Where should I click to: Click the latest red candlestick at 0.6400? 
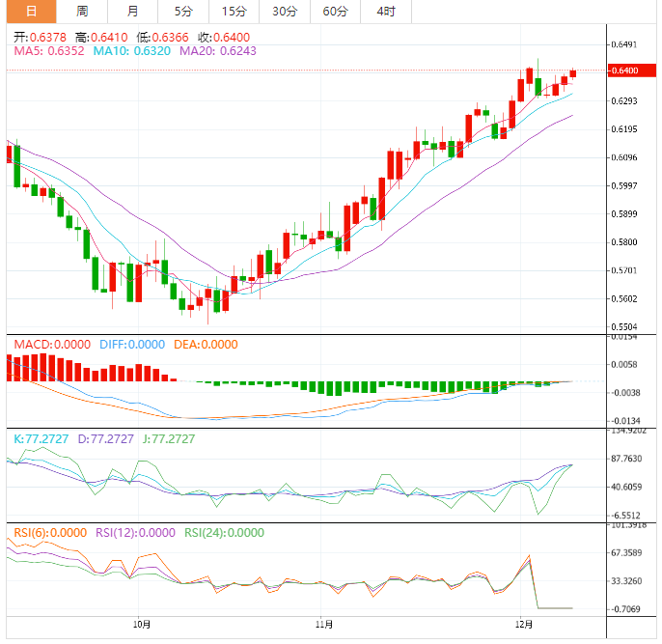pyautogui.click(x=573, y=74)
